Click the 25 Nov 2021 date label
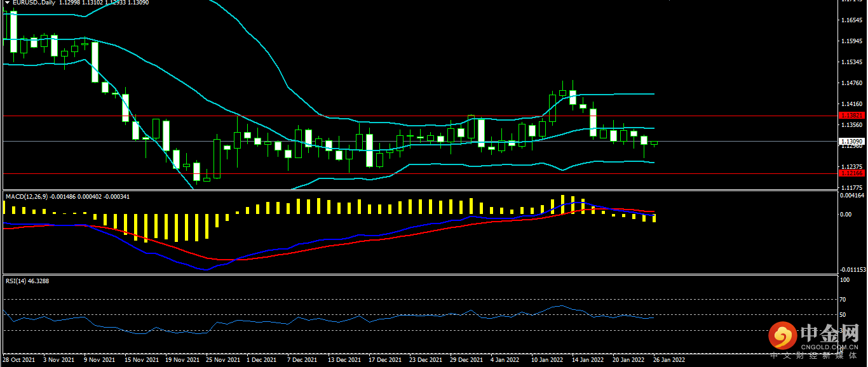This screenshot has width=868, height=367. coord(222,360)
